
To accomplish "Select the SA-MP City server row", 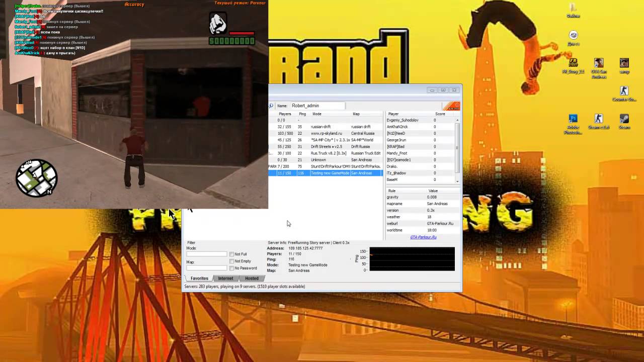I will (x=326, y=140).
